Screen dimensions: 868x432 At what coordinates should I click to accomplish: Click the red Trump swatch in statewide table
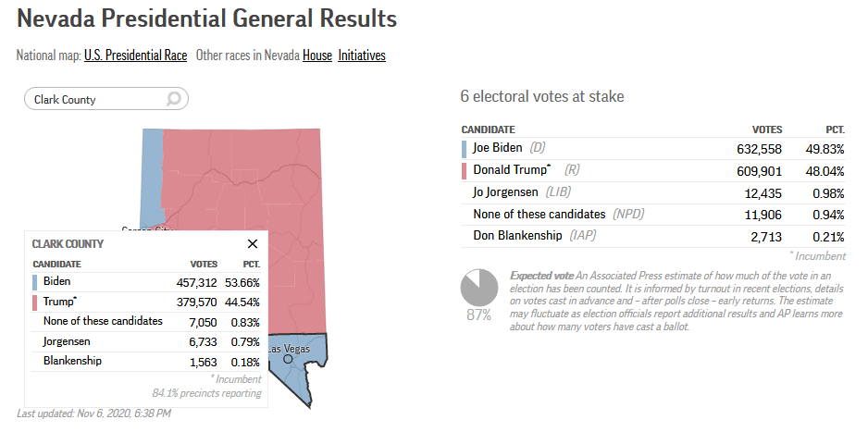tap(465, 171)
